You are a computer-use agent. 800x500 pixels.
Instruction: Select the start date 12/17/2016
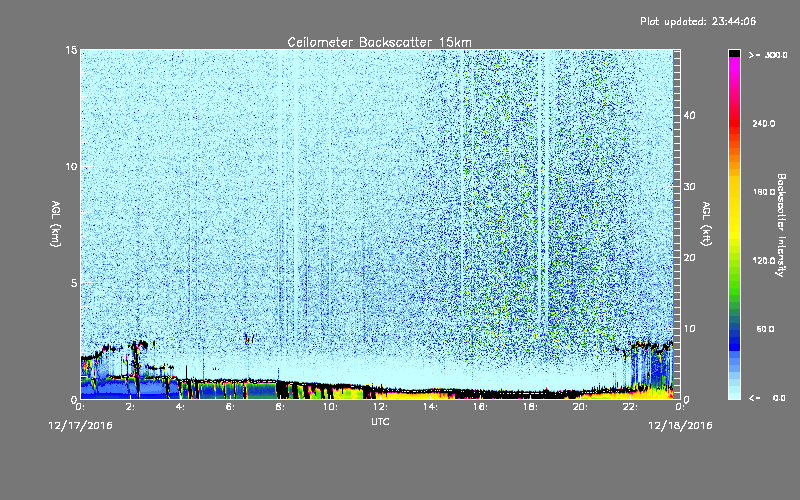(80, 426)
